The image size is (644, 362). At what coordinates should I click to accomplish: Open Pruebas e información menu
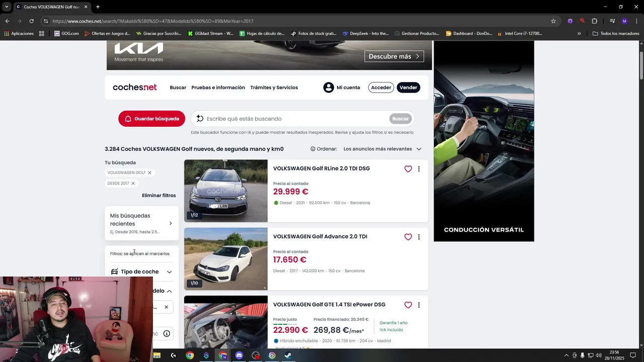point(218,87)
